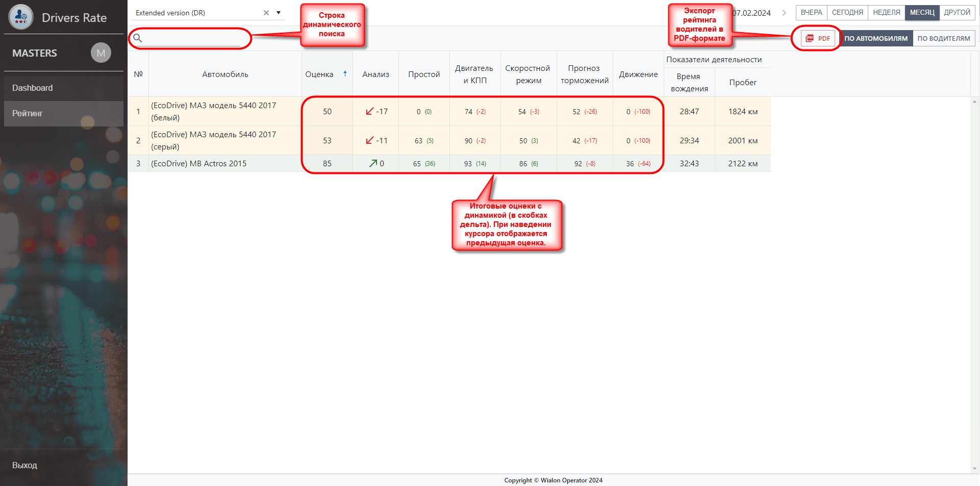Click the magnifier search icon
The height and width of the screenshot is (486, 980).
(137, 38)
